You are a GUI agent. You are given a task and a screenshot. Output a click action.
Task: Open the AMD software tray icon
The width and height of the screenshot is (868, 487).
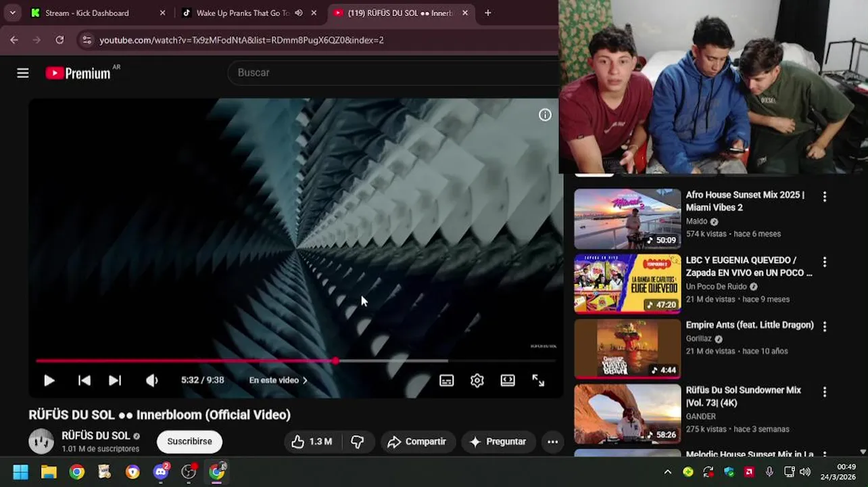[x=749, y=472]
